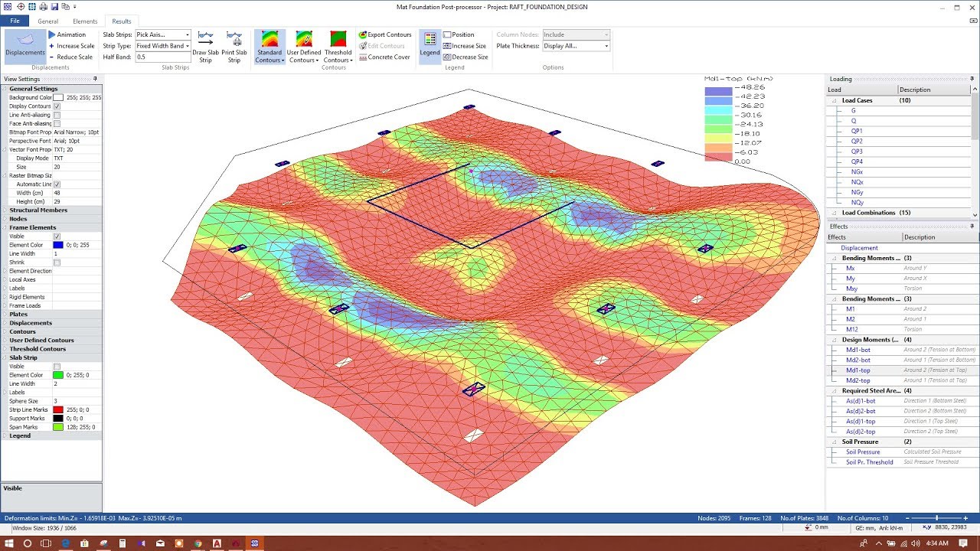This screenshot has width=980, height=551.
Task: Click the Loading panel vertical scrollbar
Action: point(975,152)
